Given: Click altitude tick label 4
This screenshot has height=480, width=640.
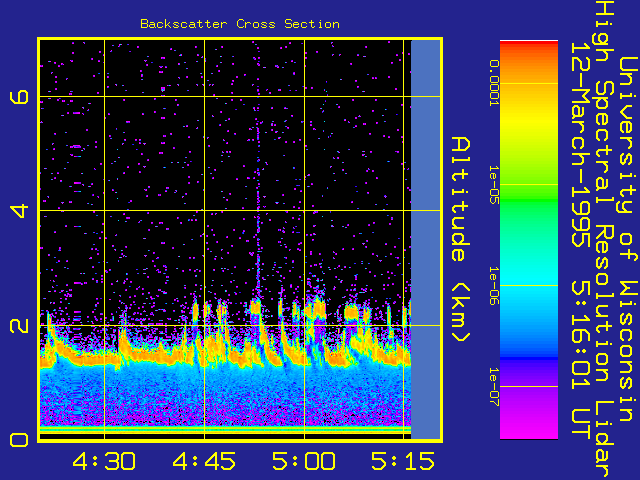Looking at the screenshot, I should click(20, 211).
